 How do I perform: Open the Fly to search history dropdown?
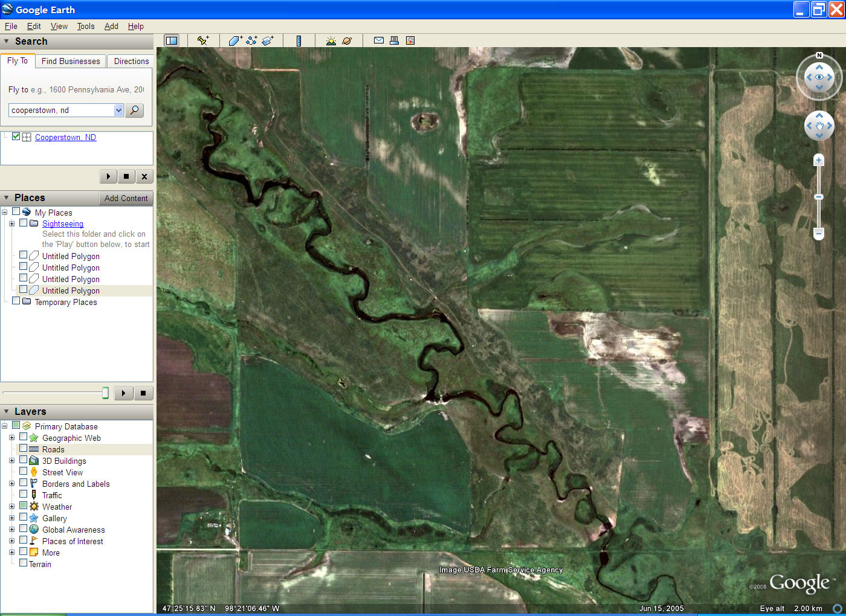coord(118,110)
